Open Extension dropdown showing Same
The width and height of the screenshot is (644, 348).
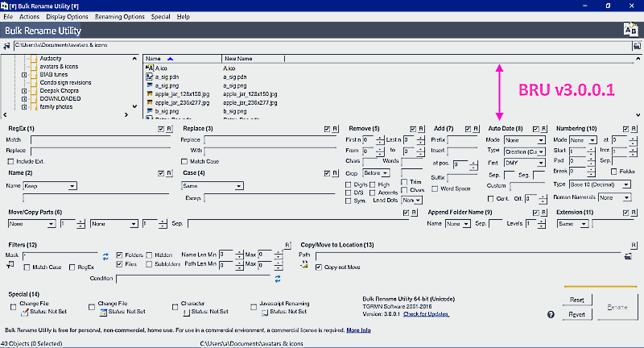(572, 224)
